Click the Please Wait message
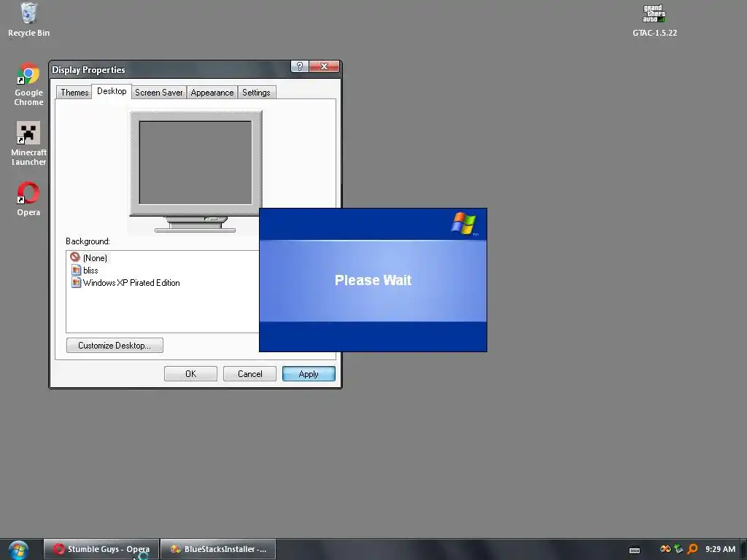The height and width of the screenshot is (560, 747). click(x=373, y=280)
